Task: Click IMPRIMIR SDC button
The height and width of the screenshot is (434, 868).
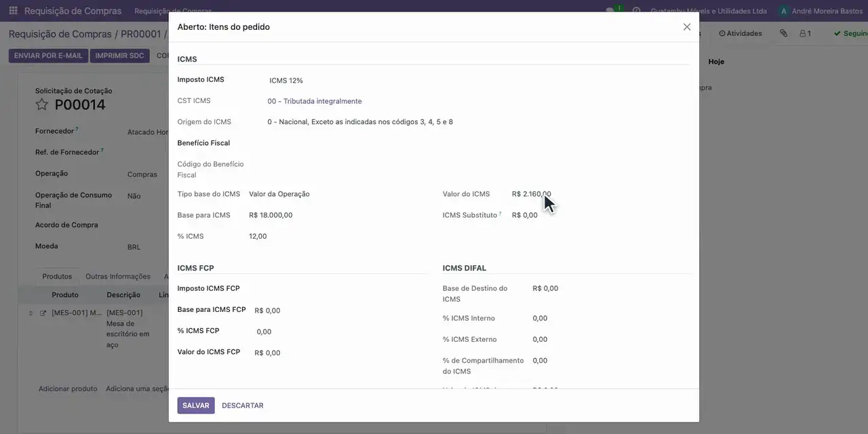Action: click(x=120, y=56)
